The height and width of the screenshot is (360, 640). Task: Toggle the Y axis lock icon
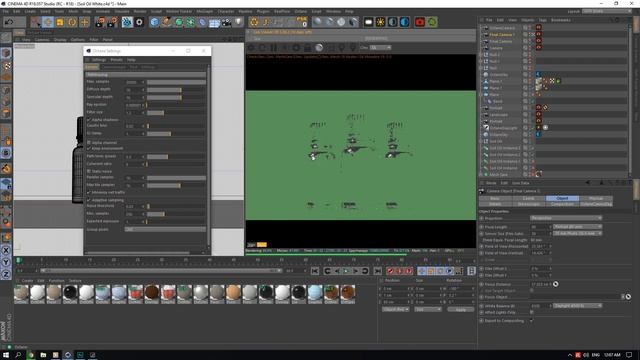tap(6, 262)
